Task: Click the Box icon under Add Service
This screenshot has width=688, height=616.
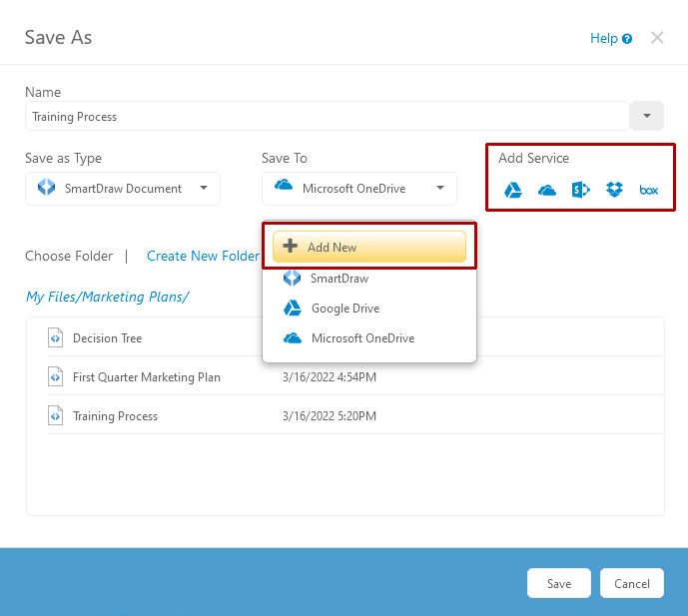Action: (649, 190)
